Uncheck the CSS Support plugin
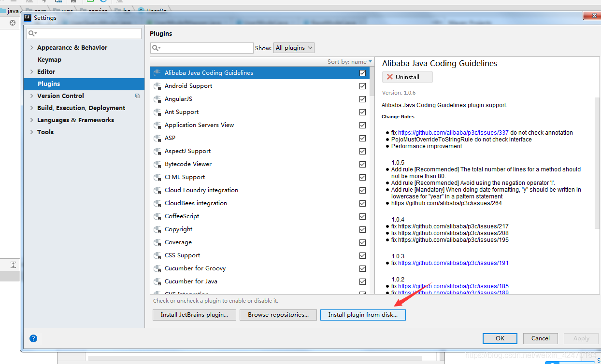Screen dimensions: 601x364 point(362,255)
